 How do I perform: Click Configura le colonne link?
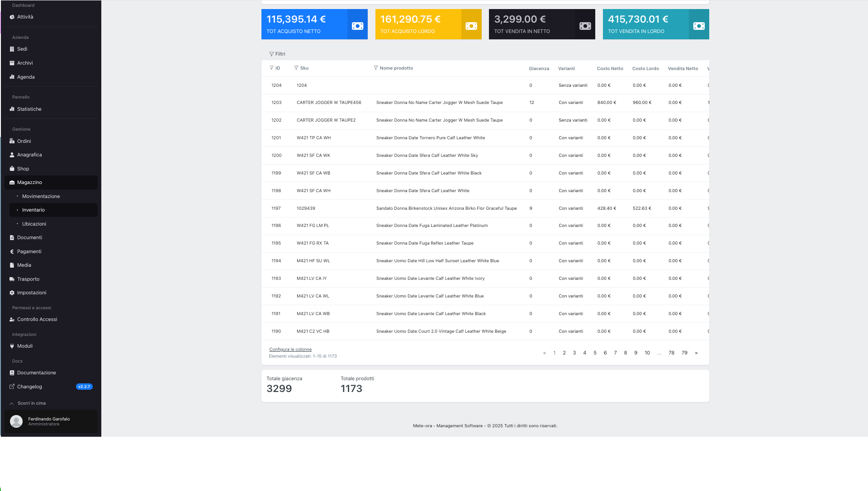tap(290, 349)
